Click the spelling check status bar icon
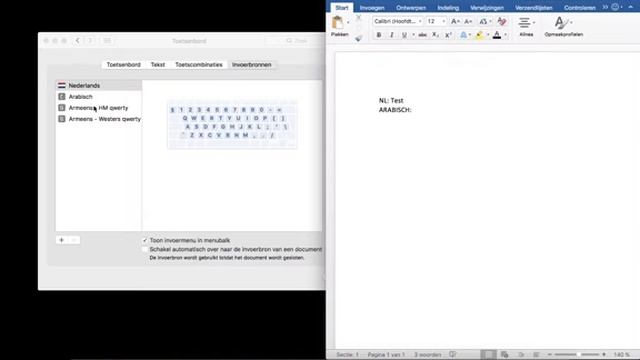The width and height of the screenshot is (640, 360). 453,354
